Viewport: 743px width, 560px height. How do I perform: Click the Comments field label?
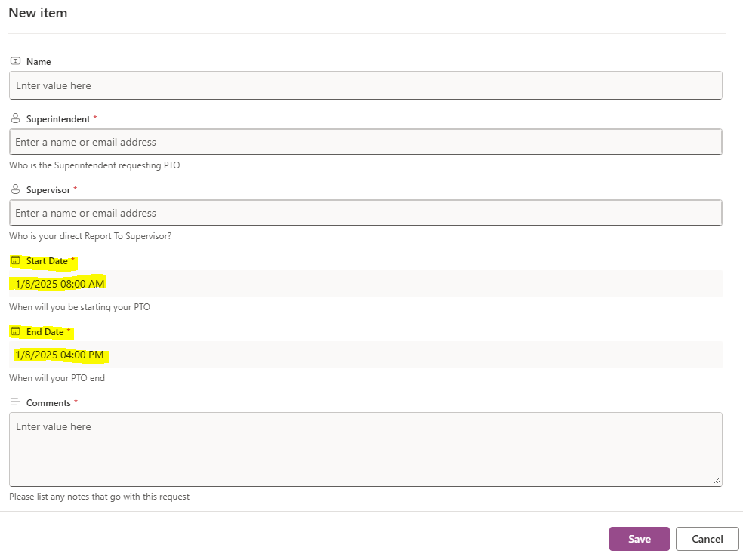[x=48, y=403]
